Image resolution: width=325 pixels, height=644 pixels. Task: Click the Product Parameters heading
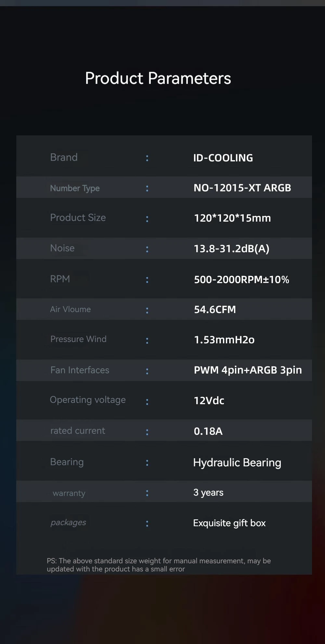[x=158, y=78]
